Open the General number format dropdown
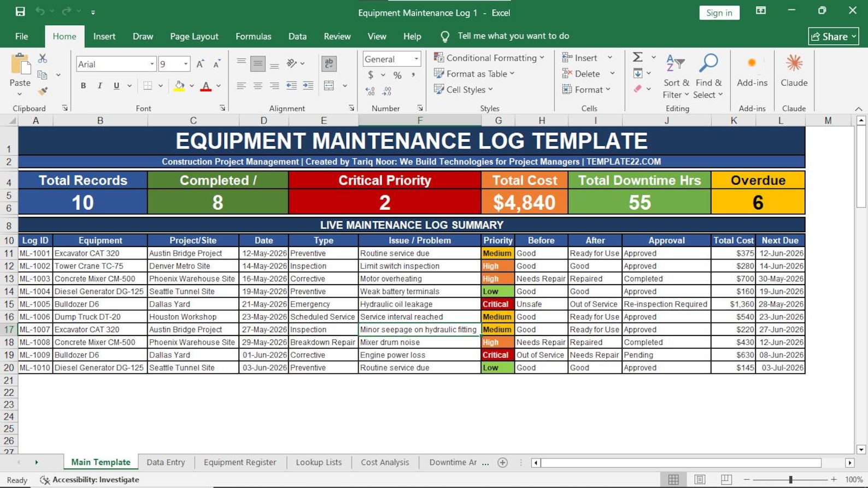The height and width of the screenshot is (488, 868). tap(417, 59)
